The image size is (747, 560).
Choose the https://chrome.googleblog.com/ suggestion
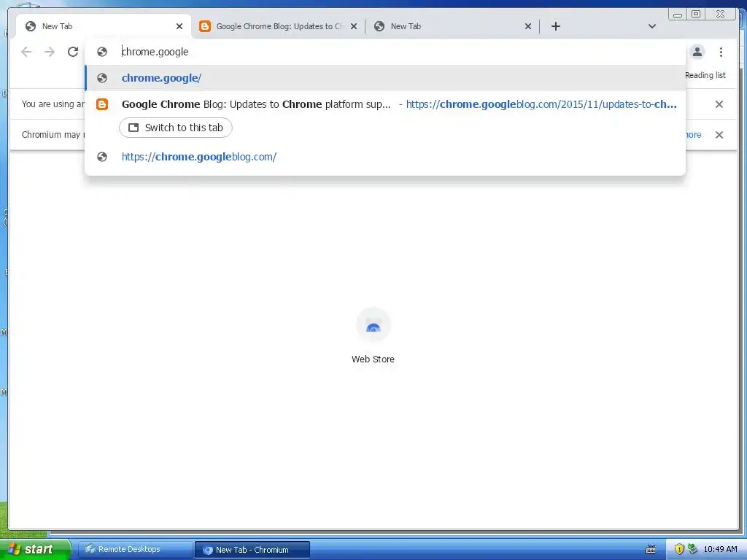385,157
